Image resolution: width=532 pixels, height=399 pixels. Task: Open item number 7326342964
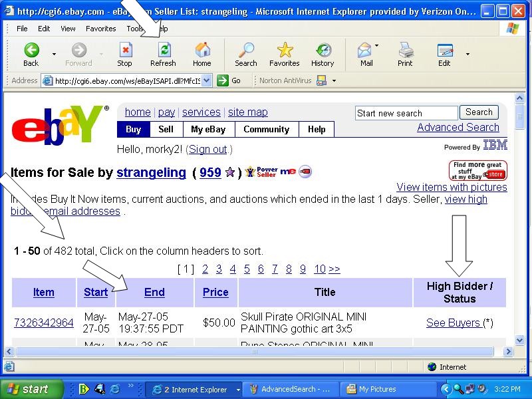point(44,323)
